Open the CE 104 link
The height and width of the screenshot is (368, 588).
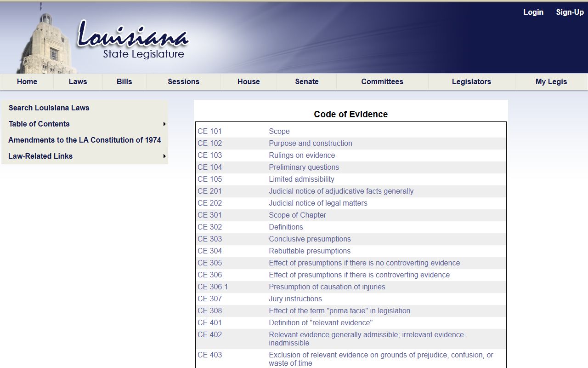tap(209, 167)
